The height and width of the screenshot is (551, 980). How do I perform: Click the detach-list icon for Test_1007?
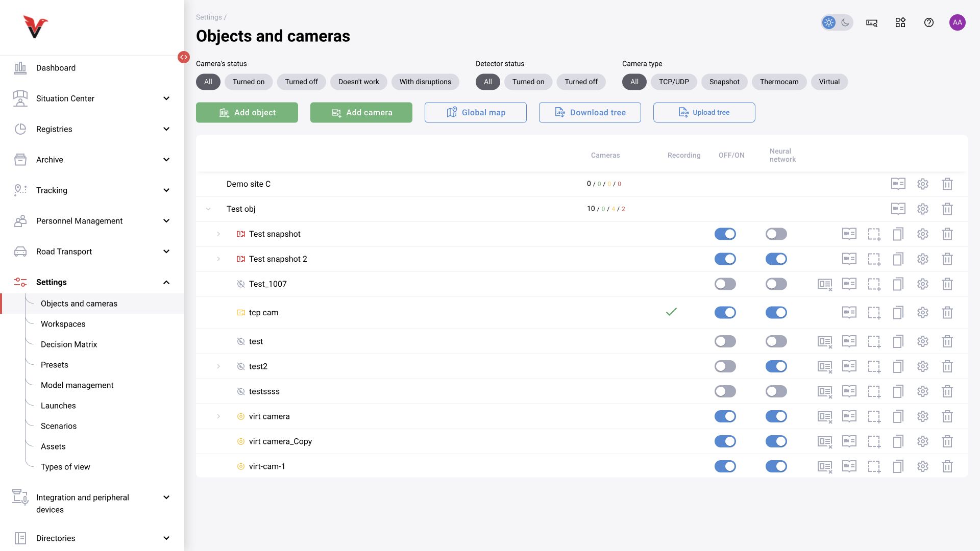click(825, 284)
